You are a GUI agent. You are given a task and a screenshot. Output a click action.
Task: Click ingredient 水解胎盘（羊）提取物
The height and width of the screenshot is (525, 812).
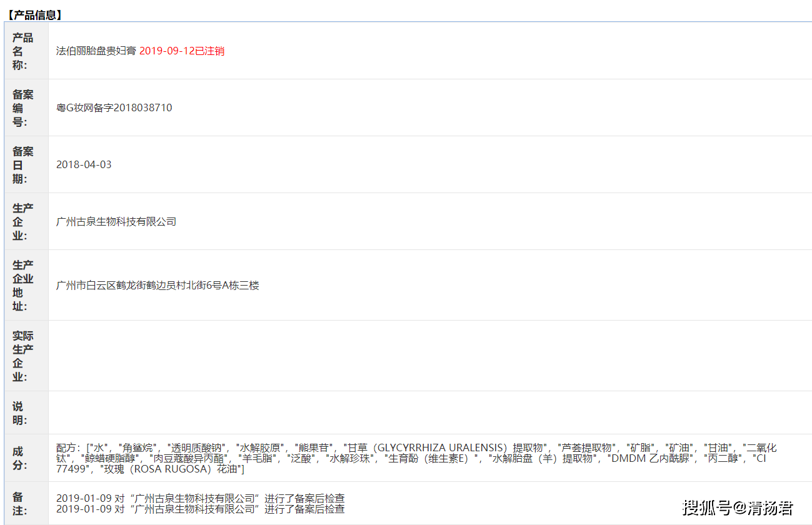[x=542, y=459]
